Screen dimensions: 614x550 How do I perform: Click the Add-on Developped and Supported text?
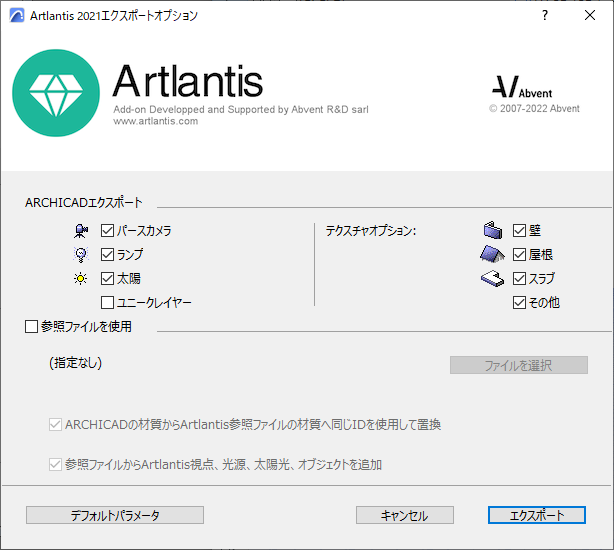tap(241, 110)
